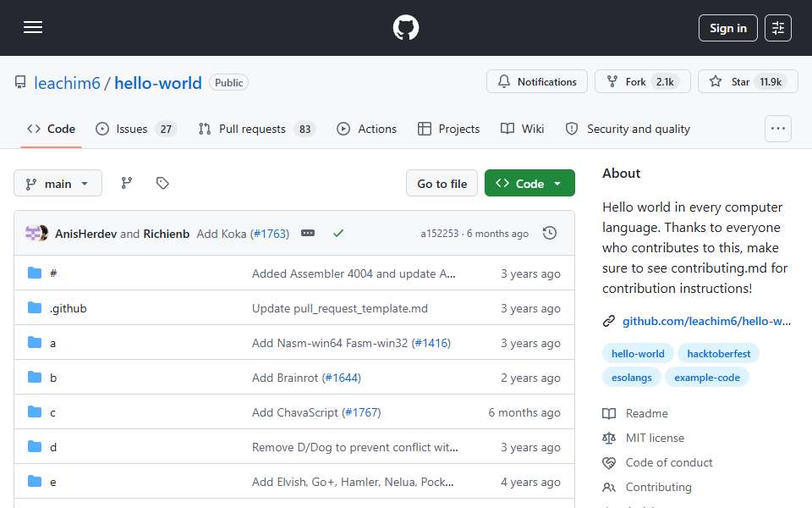The height and width of the screenshot is (508, 812).
Task: Open pull request #1767 link
Action: pos(361,412)
